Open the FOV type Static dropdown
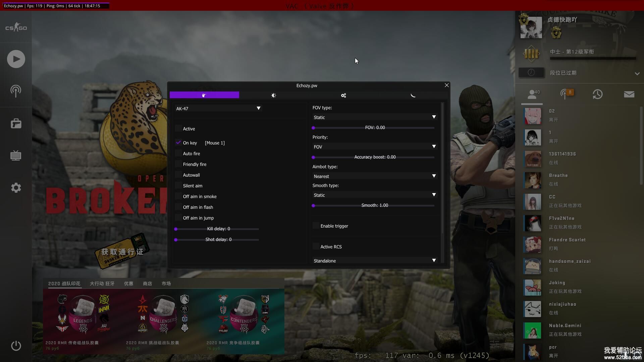 [x=374, y=117]
